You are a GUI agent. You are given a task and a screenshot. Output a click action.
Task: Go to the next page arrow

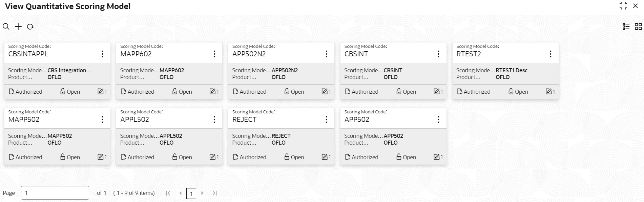[202, 193]
